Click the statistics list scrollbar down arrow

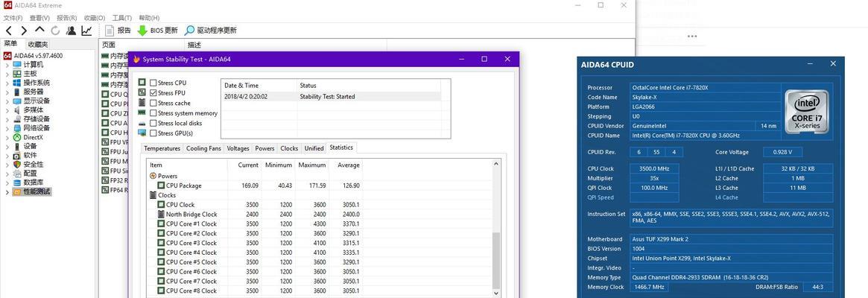tap(496, 293)
